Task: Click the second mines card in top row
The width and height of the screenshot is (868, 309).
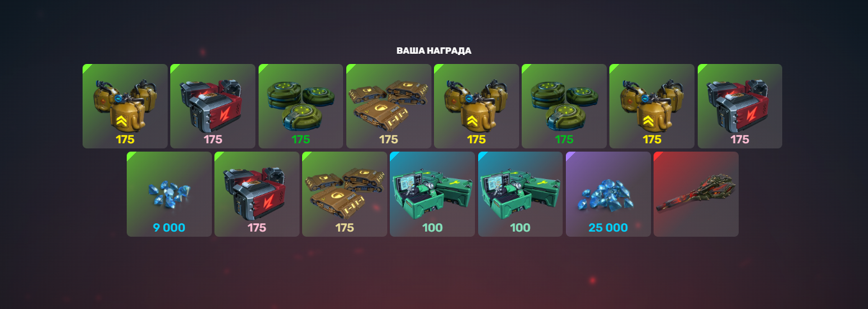Action: (x=564, y=106)
